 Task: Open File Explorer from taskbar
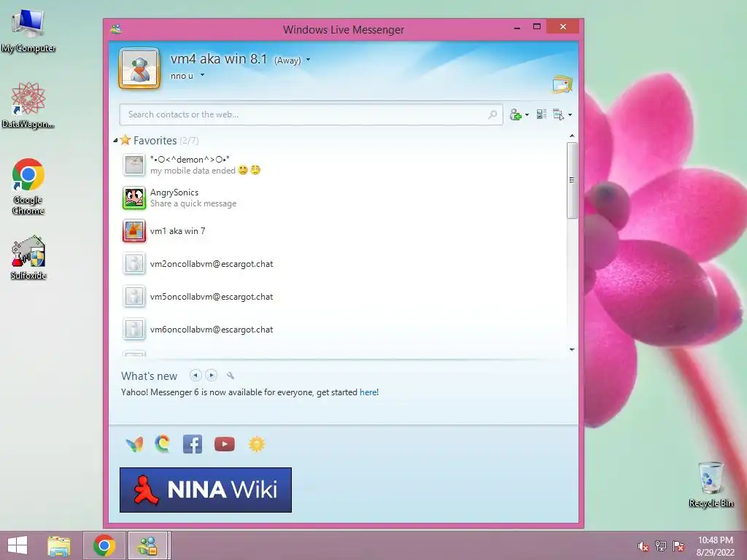click(x=59, y=545)
